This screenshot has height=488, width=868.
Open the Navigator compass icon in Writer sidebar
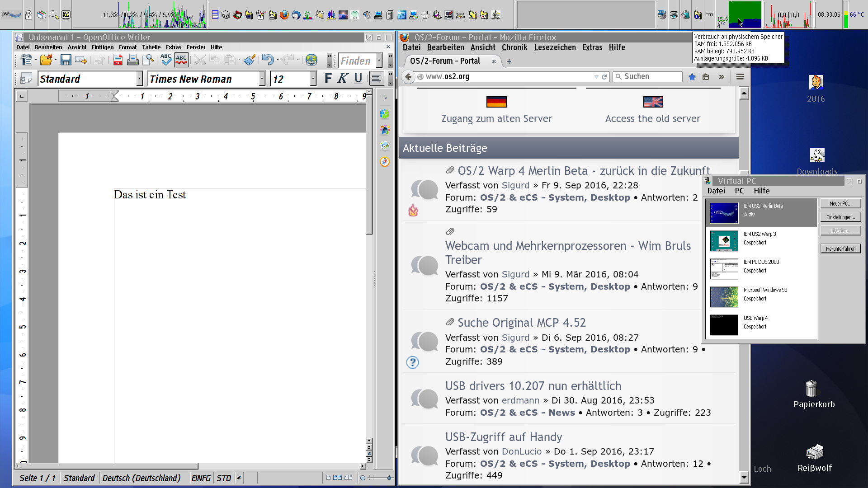[385, 162]
